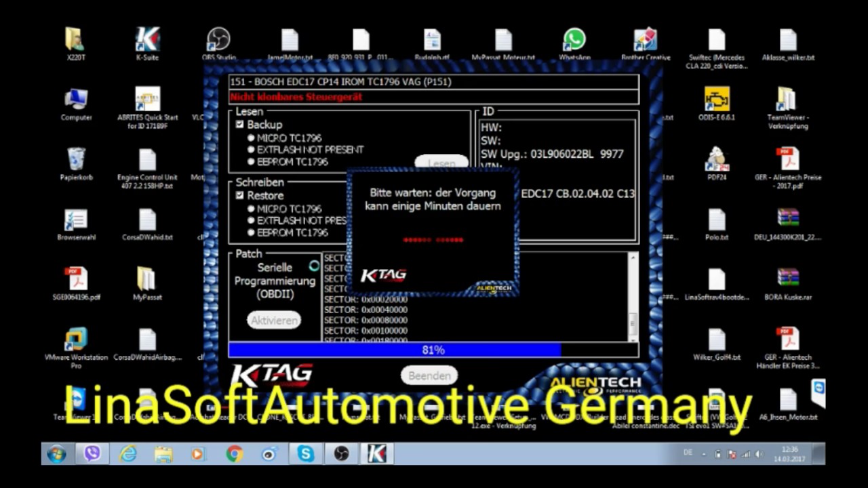Switch to Skype in the taskbar
Image resolution: width=868 pixels, height=488 pixels.
click(x=306, y=453)
